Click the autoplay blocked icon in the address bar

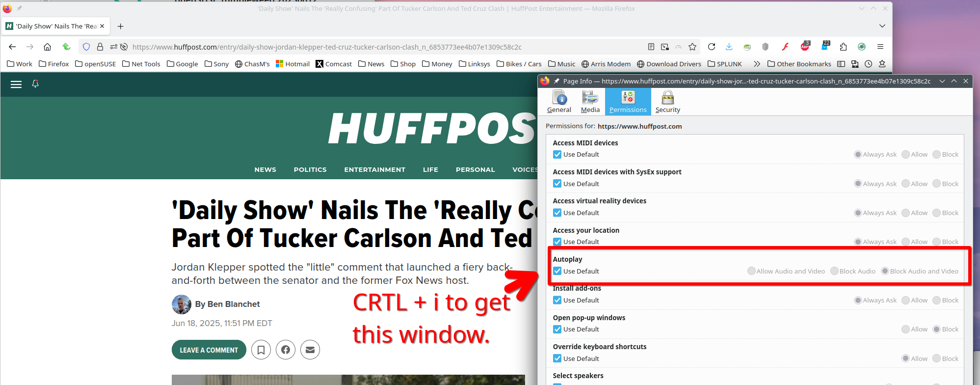pyautogui.click(x=124, y=47)
